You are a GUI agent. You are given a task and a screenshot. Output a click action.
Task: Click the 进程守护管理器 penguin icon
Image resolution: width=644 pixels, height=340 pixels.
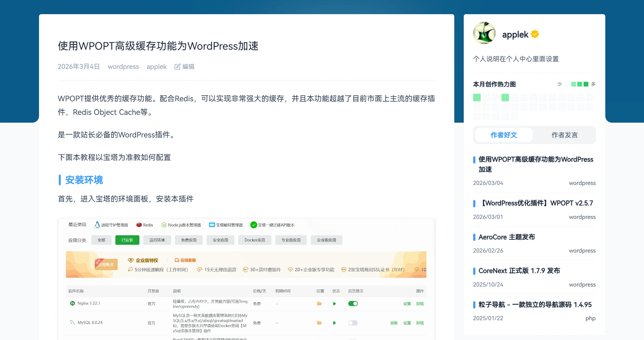97,225
